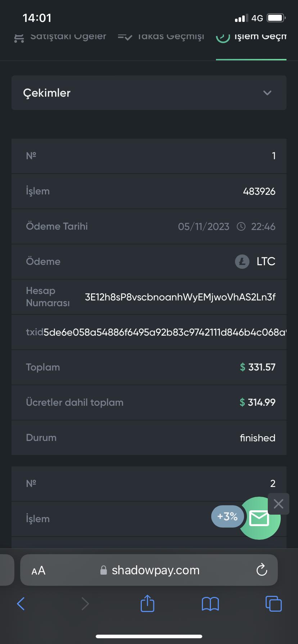Click the +3% bonus badge

click(x=227, y=516)
